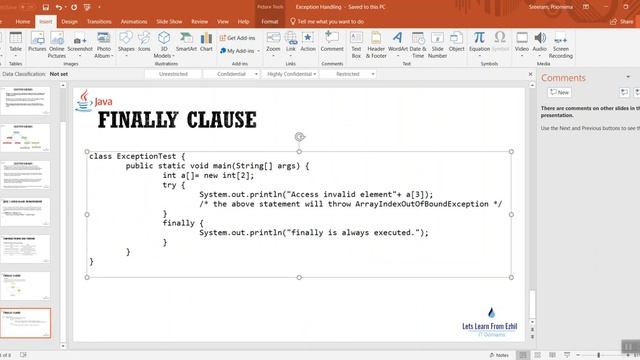Screen dimensions: 640x360
Task: Expand the Restricted classification dropdown
Action: (373, 74)
